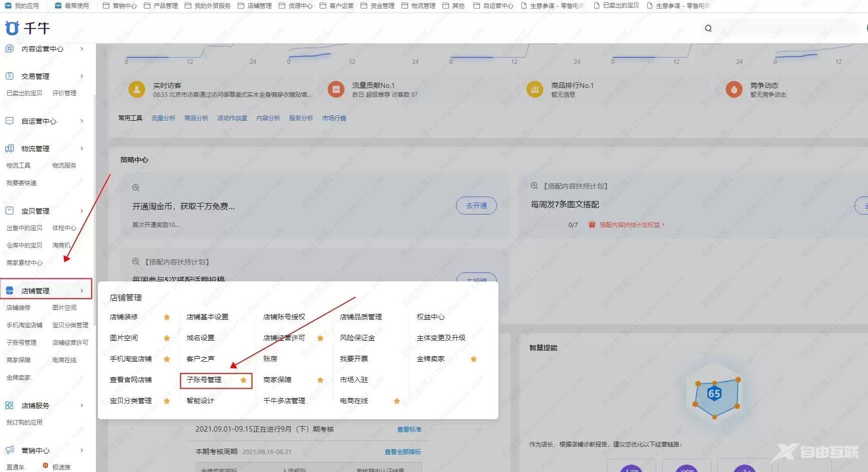This screenshot has height=472, width=868.
Task: Click the 去开通 button
Action: click(x=476, y=205)
